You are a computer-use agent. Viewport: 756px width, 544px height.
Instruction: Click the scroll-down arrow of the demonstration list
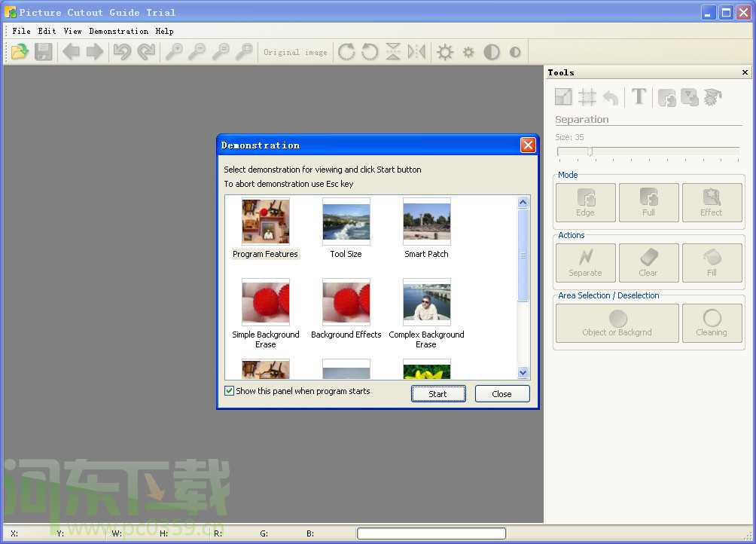(523, 373)
